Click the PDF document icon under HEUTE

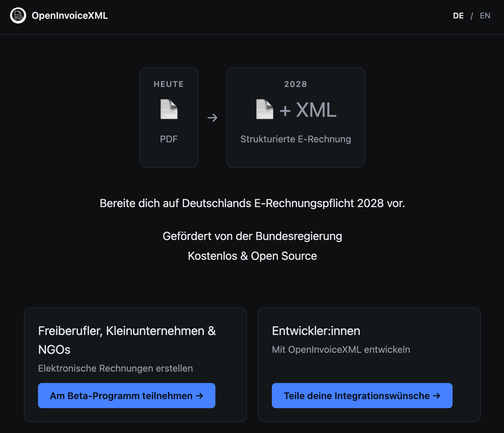tap(169, 109)
